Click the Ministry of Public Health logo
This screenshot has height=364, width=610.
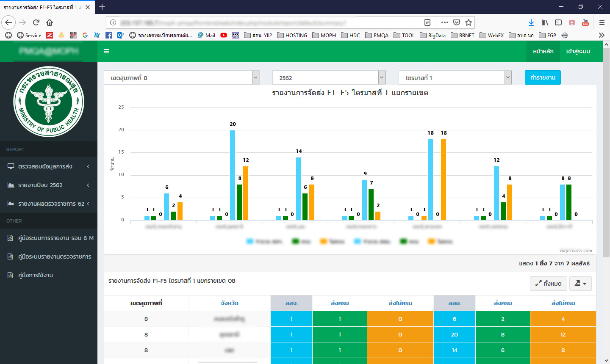[49, 102]
